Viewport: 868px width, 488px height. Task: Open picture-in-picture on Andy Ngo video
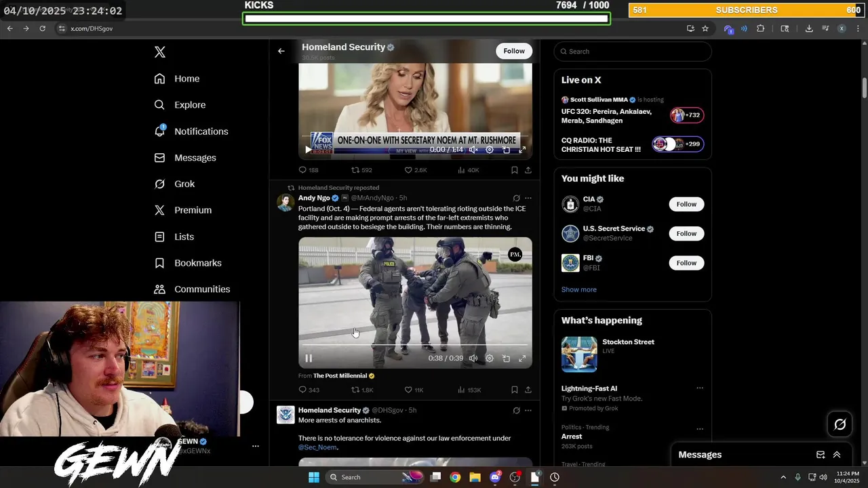(506, 359)
